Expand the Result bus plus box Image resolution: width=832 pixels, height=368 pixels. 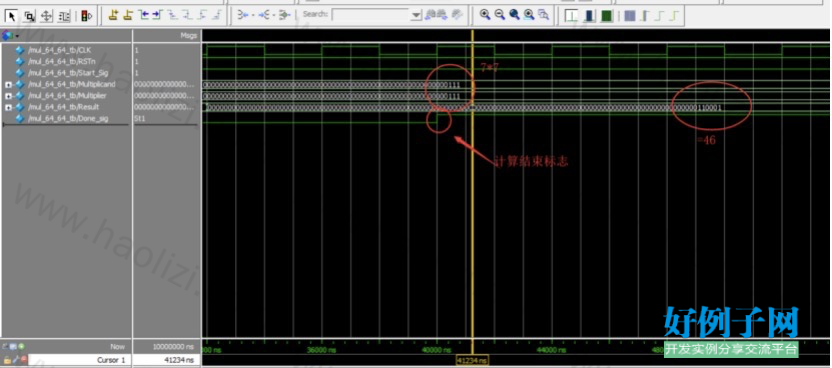pyautogui.click(x=8, y=108)
